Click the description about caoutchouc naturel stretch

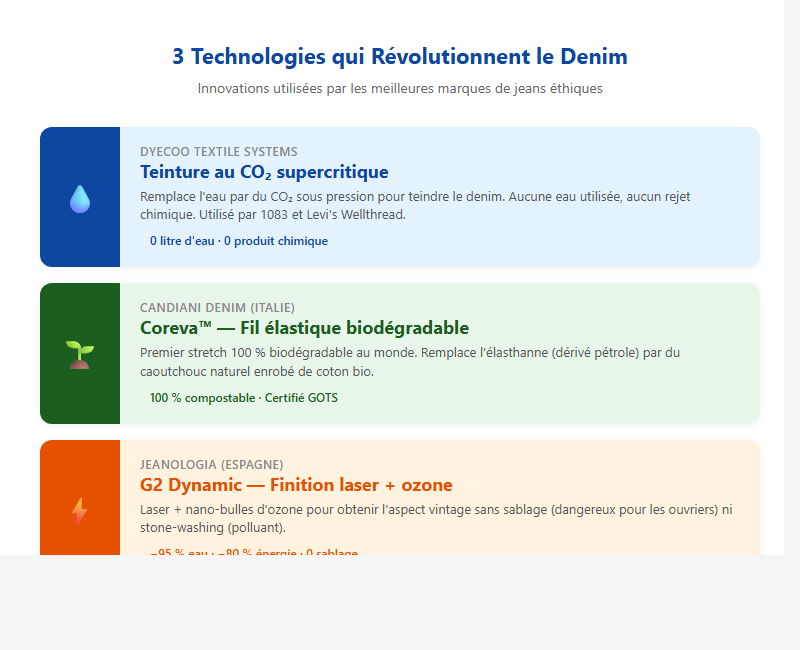pos(410,362)
